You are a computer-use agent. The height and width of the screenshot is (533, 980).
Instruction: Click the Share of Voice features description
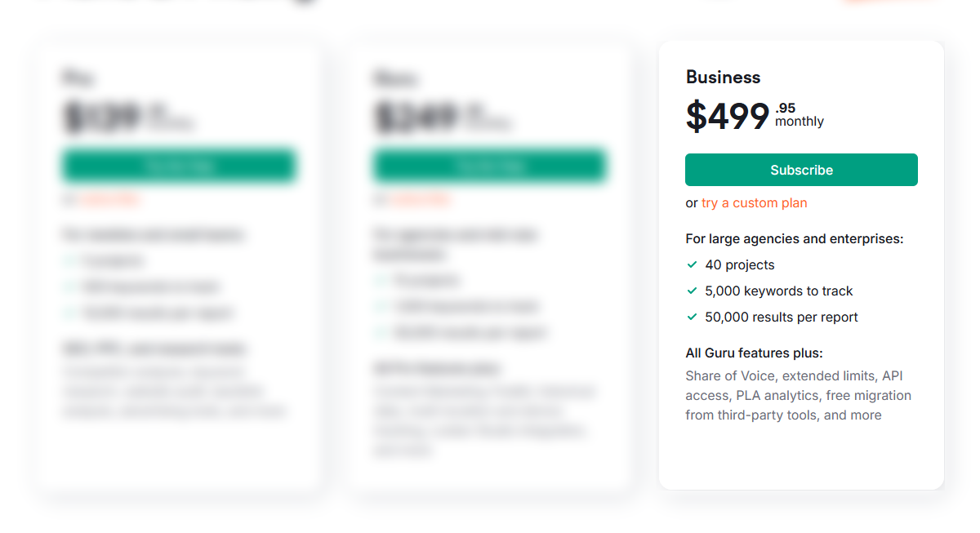click(798, 395)
